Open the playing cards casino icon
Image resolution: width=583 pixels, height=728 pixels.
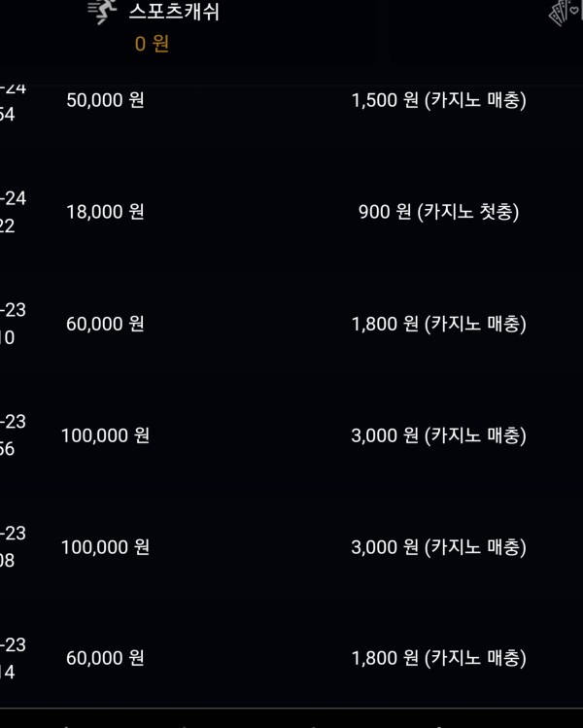(x=566, y=13)
